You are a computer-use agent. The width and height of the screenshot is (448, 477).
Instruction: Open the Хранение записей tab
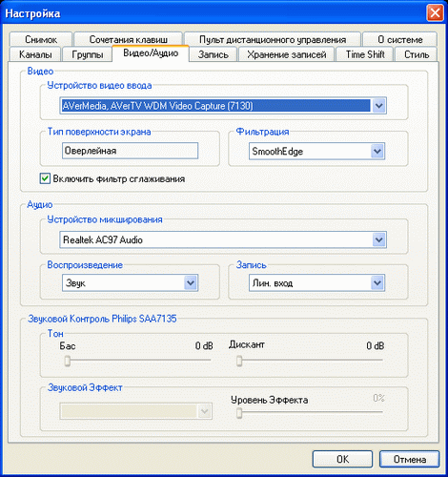[x=287, y=54]
